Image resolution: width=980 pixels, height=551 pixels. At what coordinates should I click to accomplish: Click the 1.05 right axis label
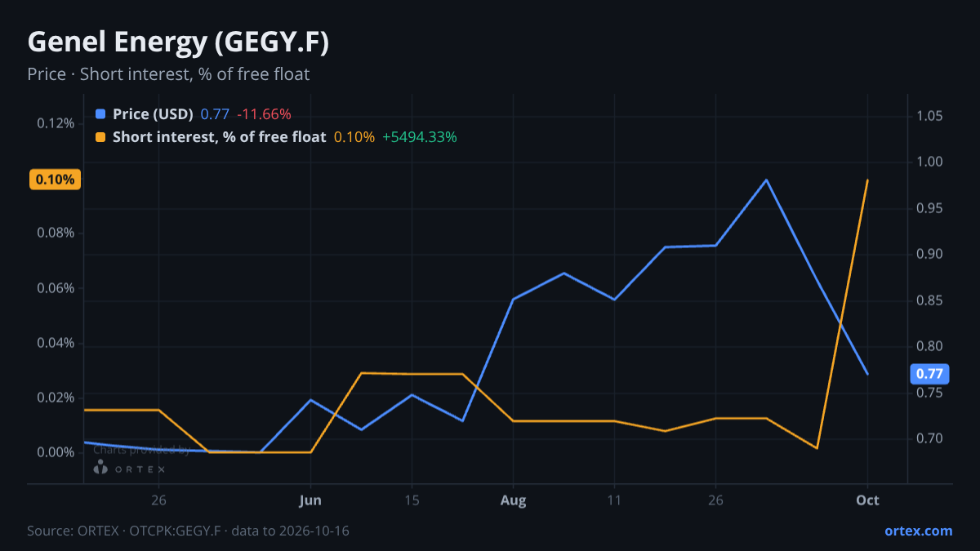[929, 116]
